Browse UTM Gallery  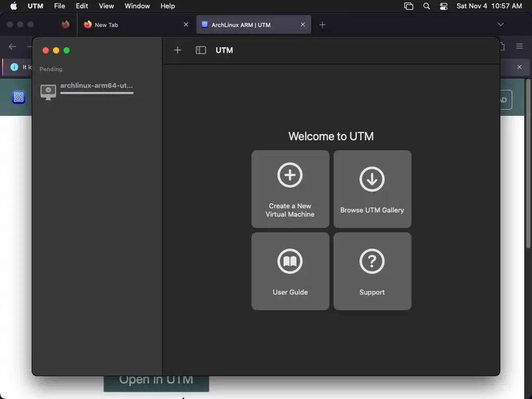click(x=372, y=189)
